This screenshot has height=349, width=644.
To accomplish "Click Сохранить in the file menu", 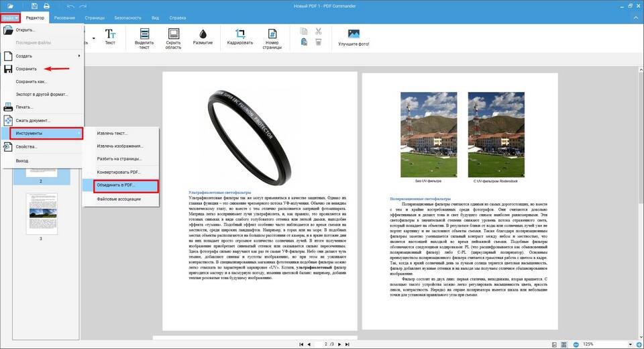I will [x=26, y=68].
